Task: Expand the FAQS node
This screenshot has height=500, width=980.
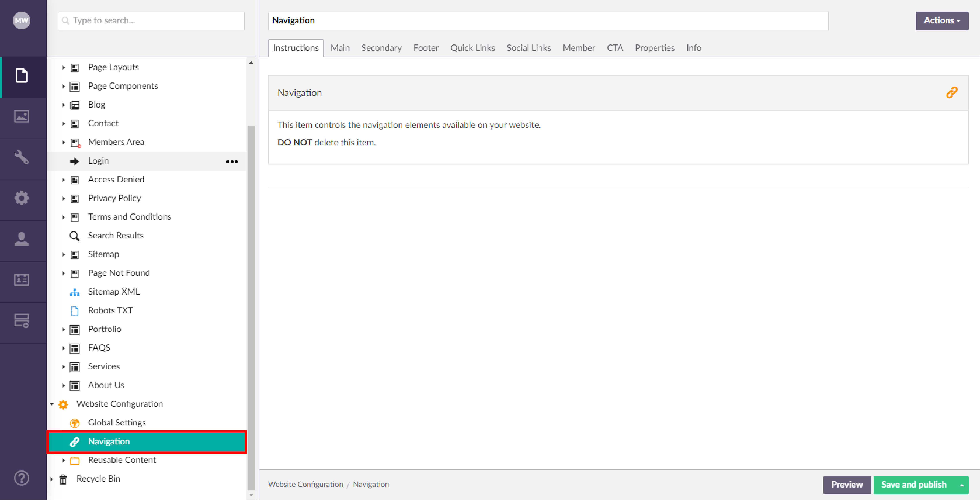Action: click(63, 348)
